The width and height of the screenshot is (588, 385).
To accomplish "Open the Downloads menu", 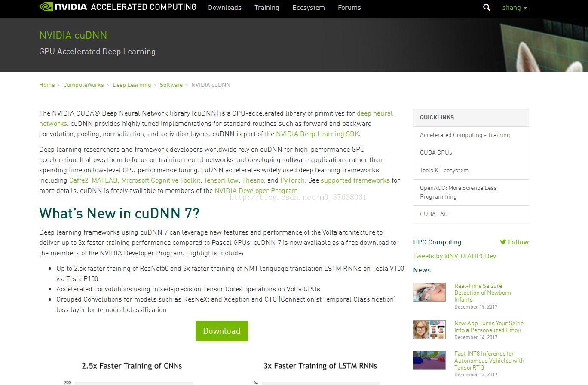I will click(225, 8).
